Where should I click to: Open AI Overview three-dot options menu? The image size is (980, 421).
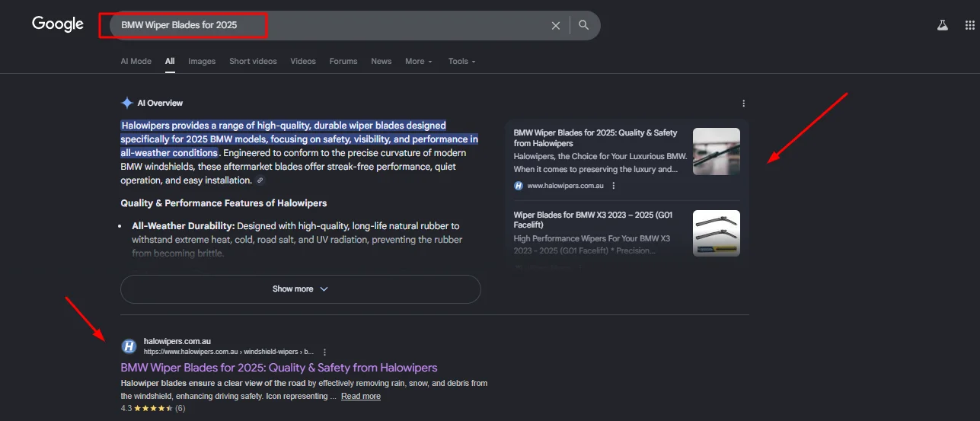[x=744, y=104]
